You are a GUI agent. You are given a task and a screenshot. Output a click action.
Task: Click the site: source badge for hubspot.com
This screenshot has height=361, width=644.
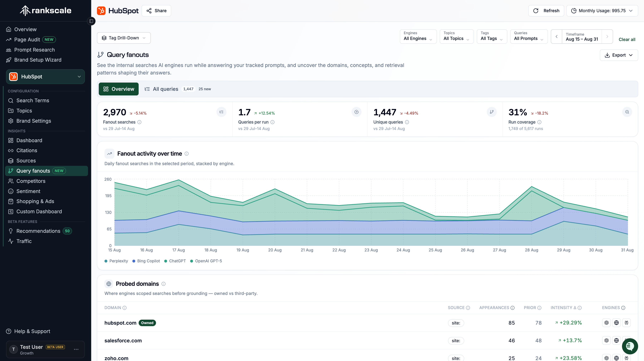tap(456, 323)
